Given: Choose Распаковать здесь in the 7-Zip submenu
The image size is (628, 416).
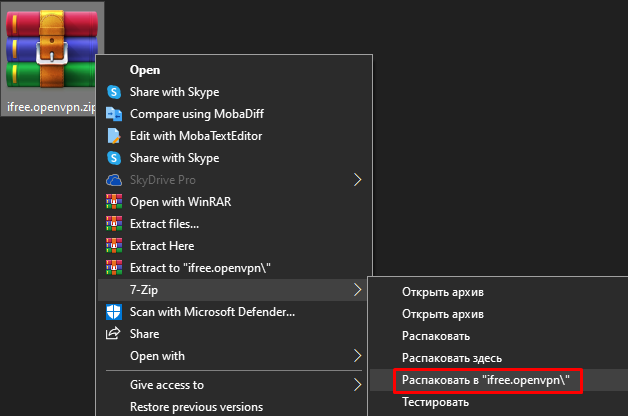Looking at the screenshot, I should point(451,358).
